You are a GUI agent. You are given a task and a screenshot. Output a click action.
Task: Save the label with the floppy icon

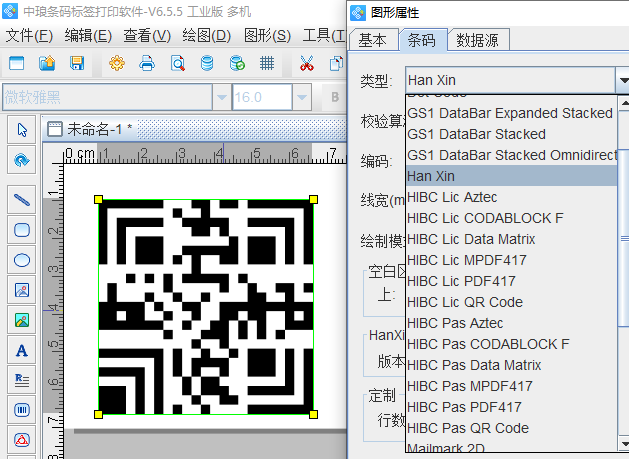pyautogui.click(x=77, y=63)
